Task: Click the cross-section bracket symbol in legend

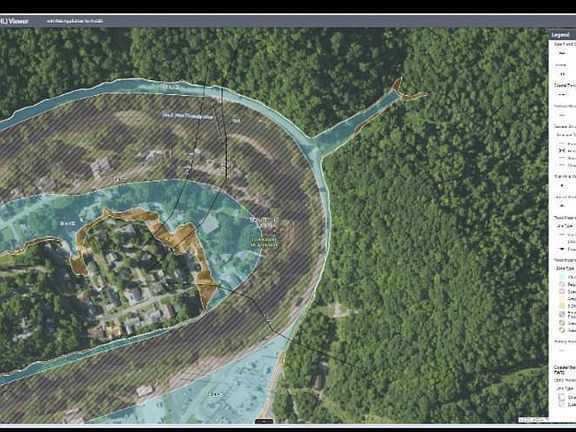Action: 562,150
